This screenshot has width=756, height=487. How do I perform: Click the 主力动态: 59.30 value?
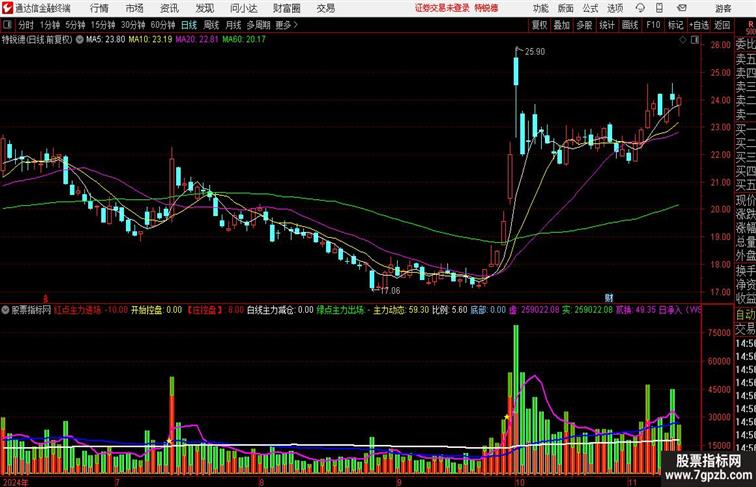tap(401, 310)
